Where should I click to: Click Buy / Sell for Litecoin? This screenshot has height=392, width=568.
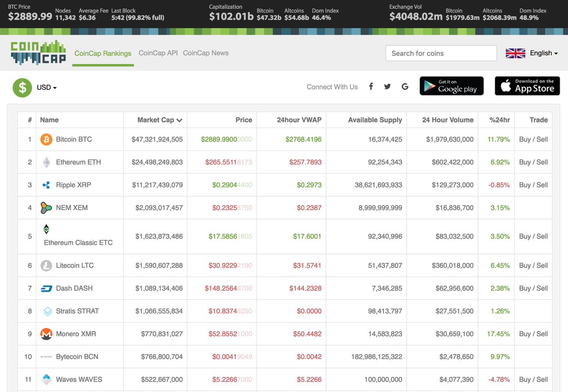point(533,265)
